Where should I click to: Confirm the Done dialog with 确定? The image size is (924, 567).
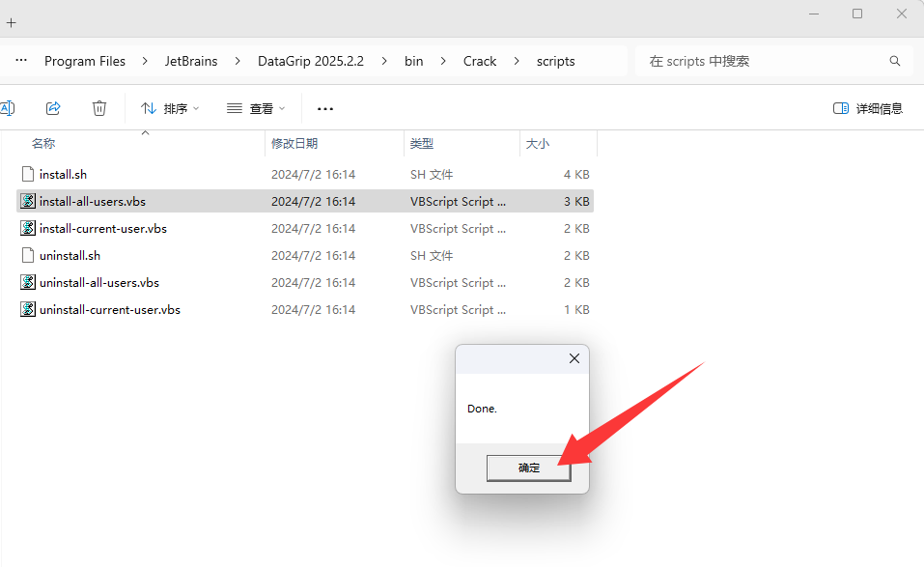click(528, 468)
